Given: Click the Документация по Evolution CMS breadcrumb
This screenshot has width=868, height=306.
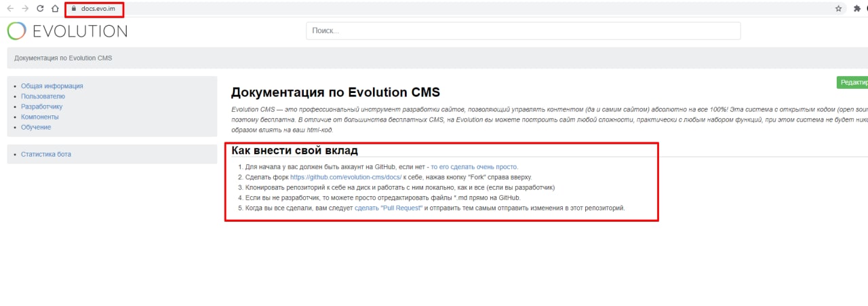Looking at the screenshot, I should (x=63, y=58).
